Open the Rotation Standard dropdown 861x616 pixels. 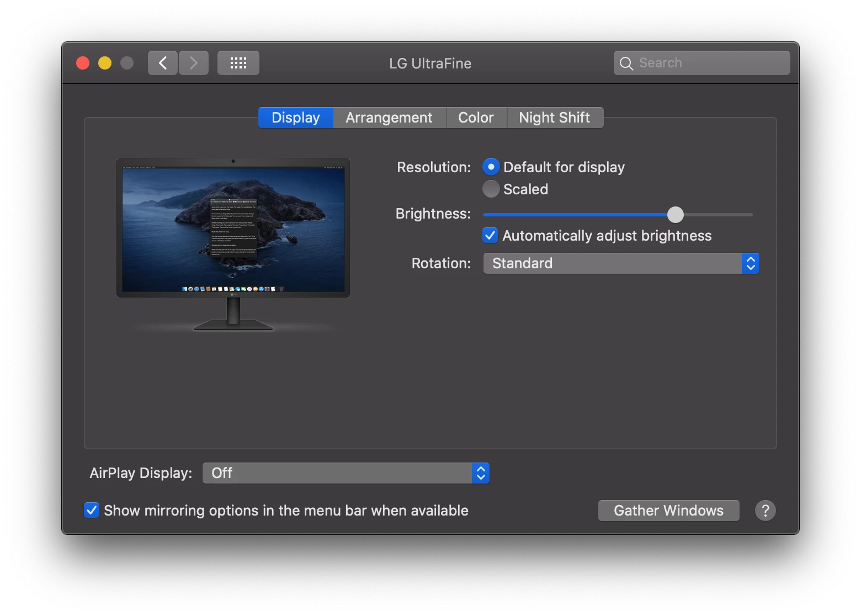pos(621,263)
